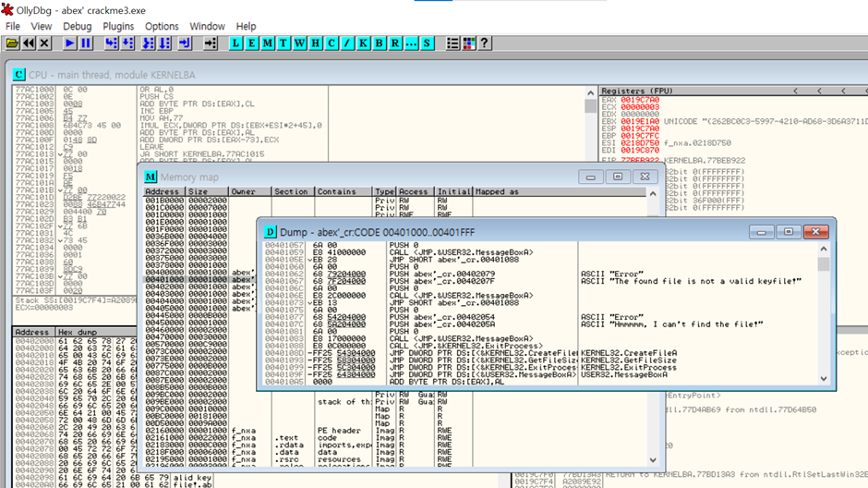Open Source window with S button
This screenshot has width=868, height=488.
click(427, 43)
